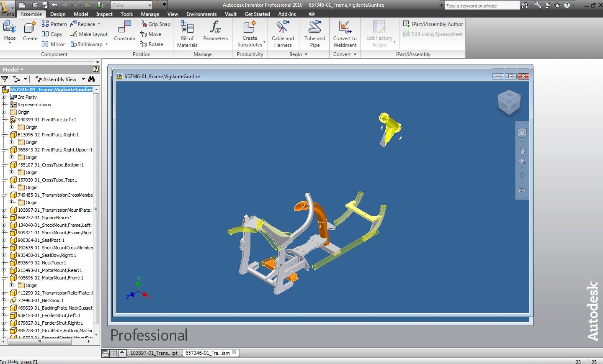Click the Create Substitutes button
This screenshot has height=364, width=603.
pos(250,33)
